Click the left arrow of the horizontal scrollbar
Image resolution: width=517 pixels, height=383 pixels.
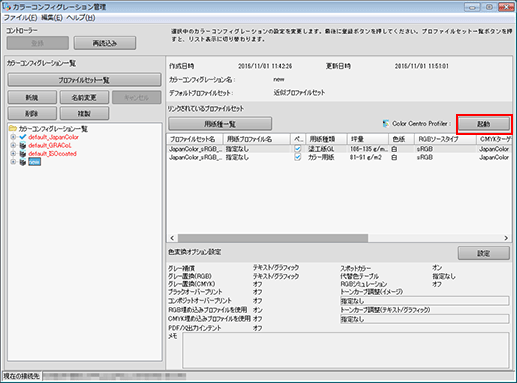[x=172, y=238]
